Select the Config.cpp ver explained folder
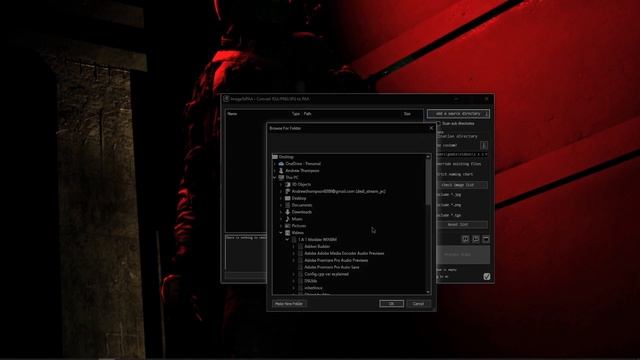 point(327,274)
